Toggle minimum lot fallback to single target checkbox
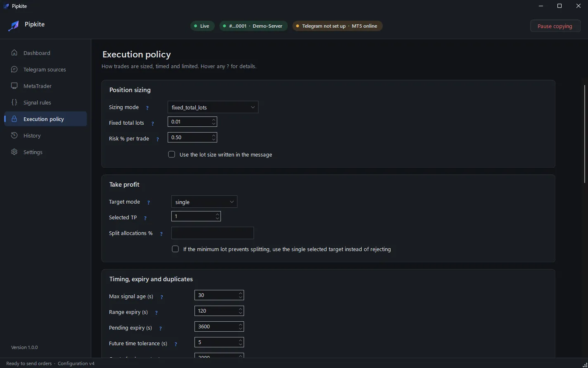The image size is (588, 368). (175, 249)
